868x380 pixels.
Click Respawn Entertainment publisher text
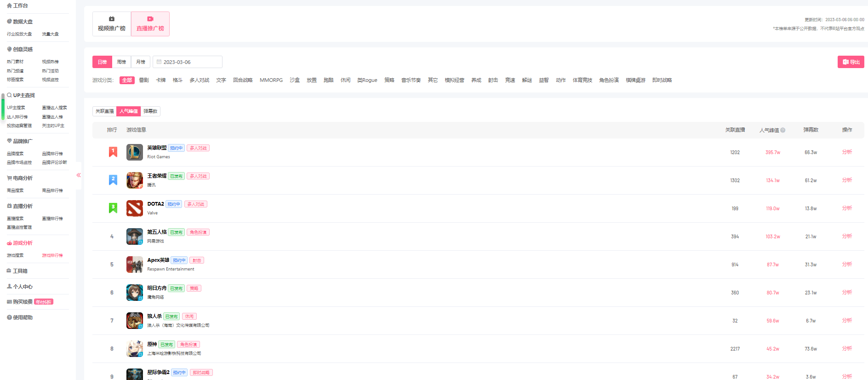point(171,269)
